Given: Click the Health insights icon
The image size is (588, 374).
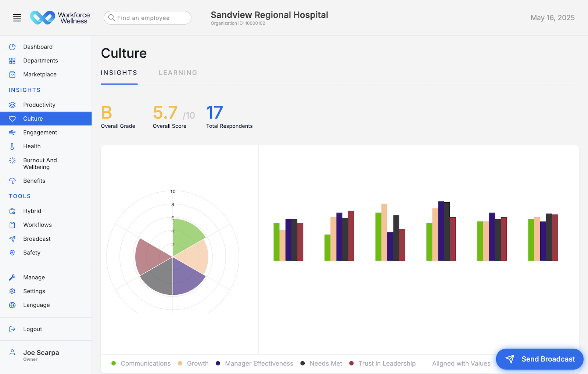Looking at the screenshot, I should tap(12, 146).
